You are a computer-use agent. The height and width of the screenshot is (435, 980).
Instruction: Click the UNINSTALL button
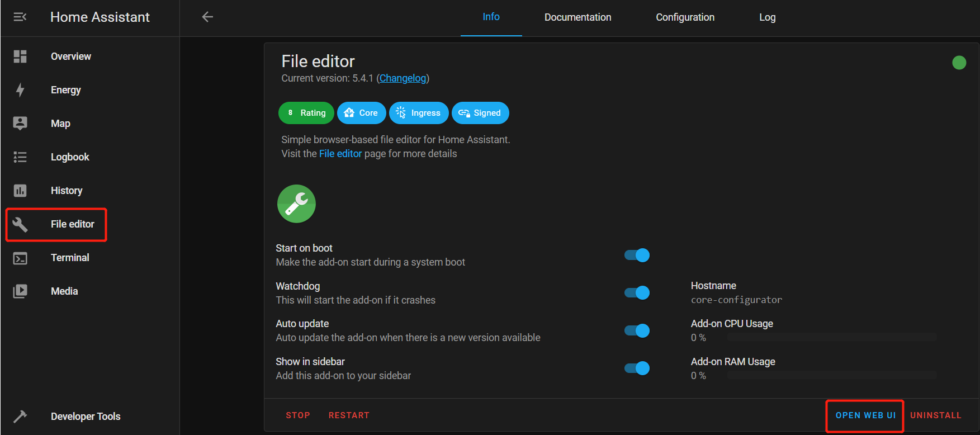[x=936, y=415]
